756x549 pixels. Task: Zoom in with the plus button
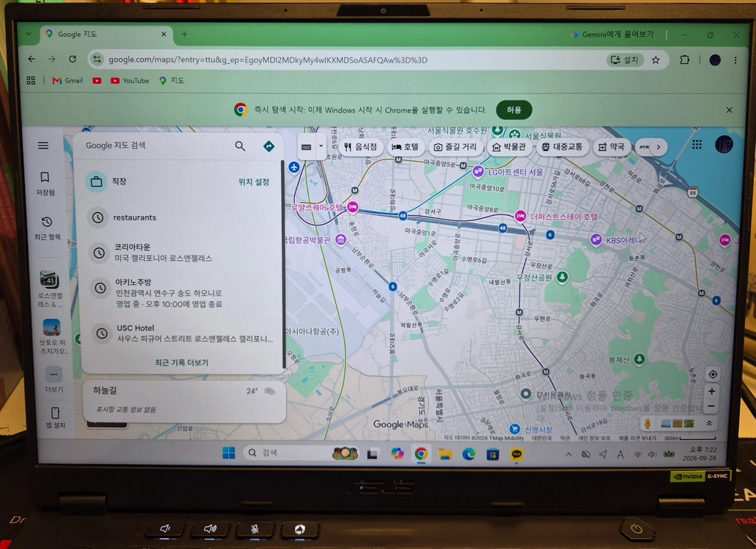pyautogui.click(x=711, y=391)
